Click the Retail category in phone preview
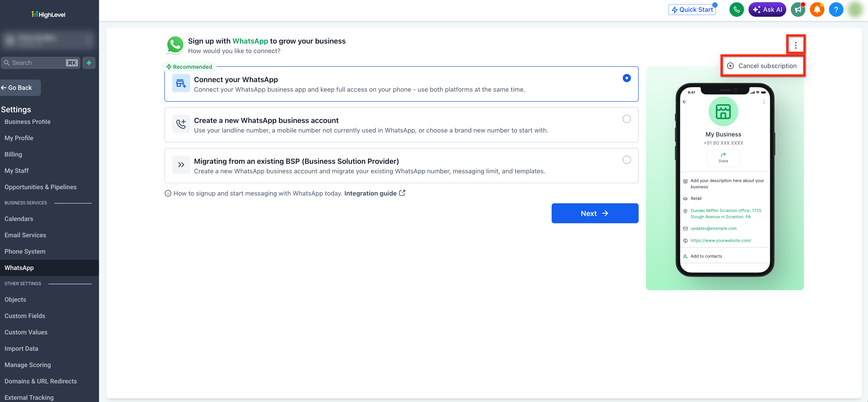 click(696, 198)
